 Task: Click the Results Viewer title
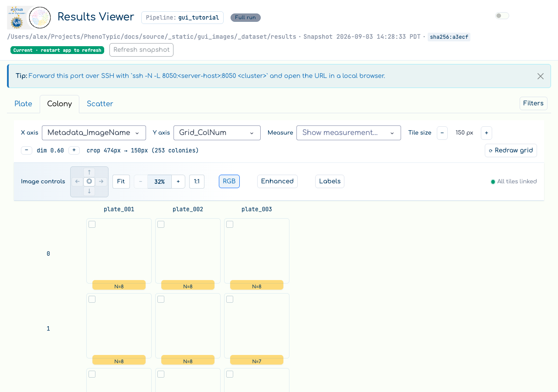96,17
